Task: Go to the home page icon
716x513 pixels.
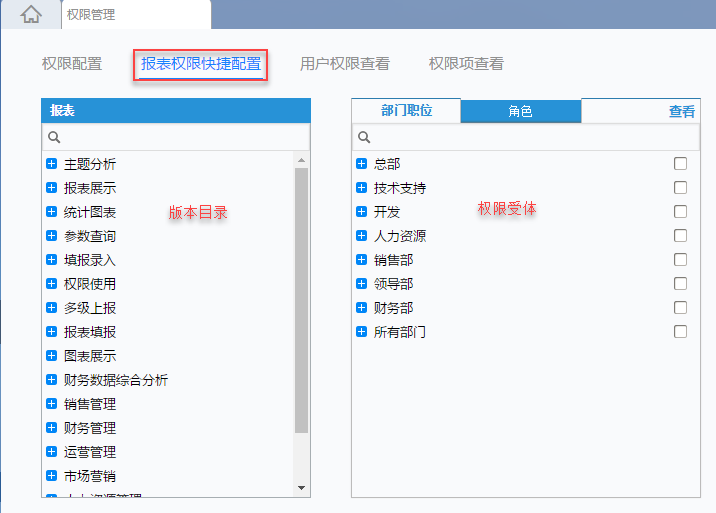Action: pos(31,15)
